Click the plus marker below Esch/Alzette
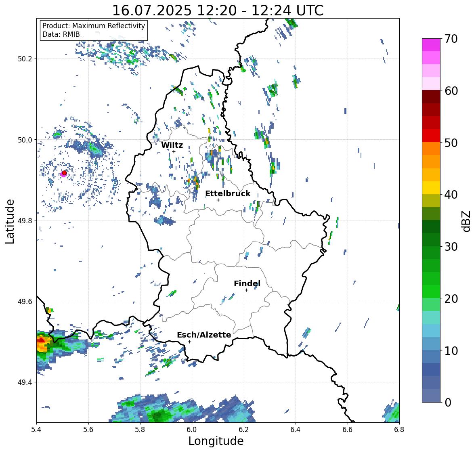This screenshot has width=476, height=451. point(189,342)
